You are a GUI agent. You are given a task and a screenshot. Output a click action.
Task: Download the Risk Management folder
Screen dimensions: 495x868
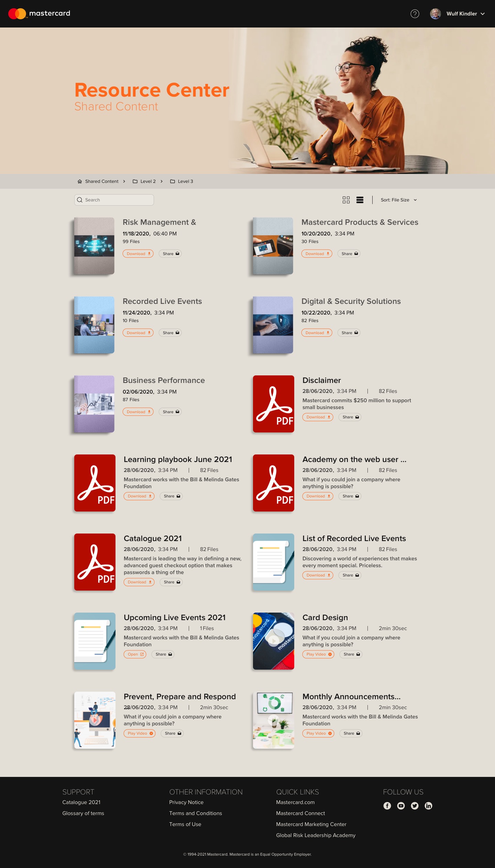(138, 254)
